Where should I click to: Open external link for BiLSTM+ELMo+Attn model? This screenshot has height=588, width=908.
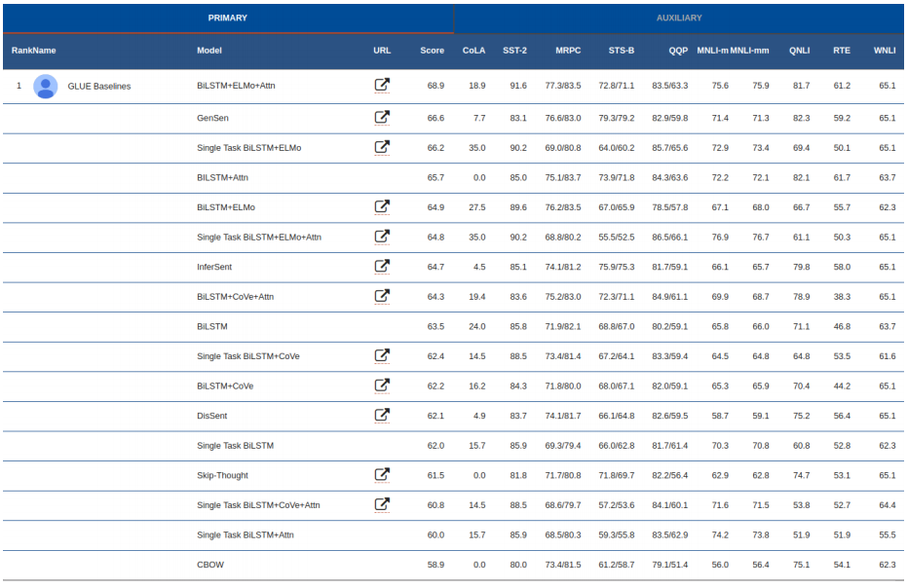(382, 86)
